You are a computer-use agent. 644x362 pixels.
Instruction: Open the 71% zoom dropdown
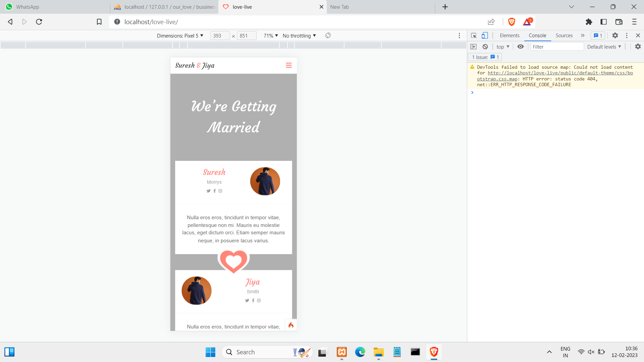pyautogui.click(x=271, y=36)
